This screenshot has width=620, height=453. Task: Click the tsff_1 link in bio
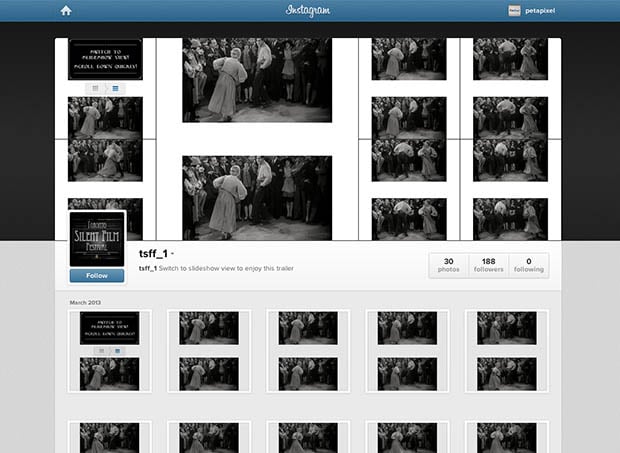(x=148, y=268)
